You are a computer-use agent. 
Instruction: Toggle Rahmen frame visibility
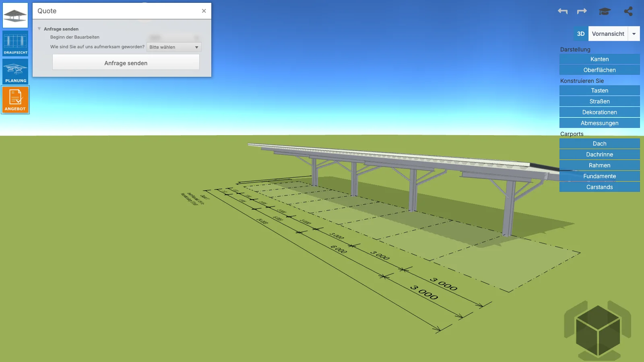click(x=599, y=165)
